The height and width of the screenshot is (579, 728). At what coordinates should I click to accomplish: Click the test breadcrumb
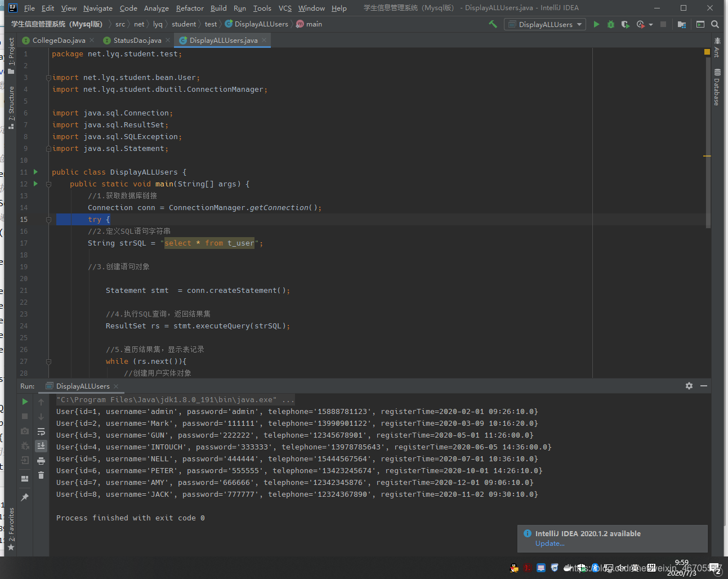[211, 24]
